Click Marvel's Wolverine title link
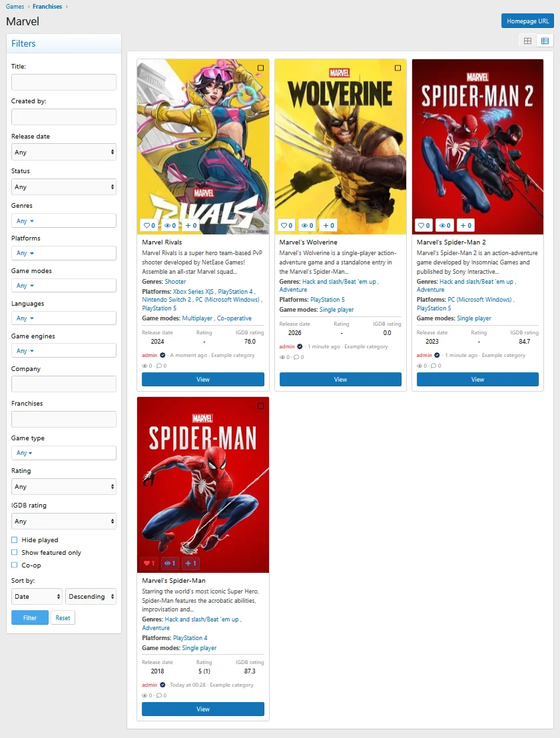 pos(308,242)
